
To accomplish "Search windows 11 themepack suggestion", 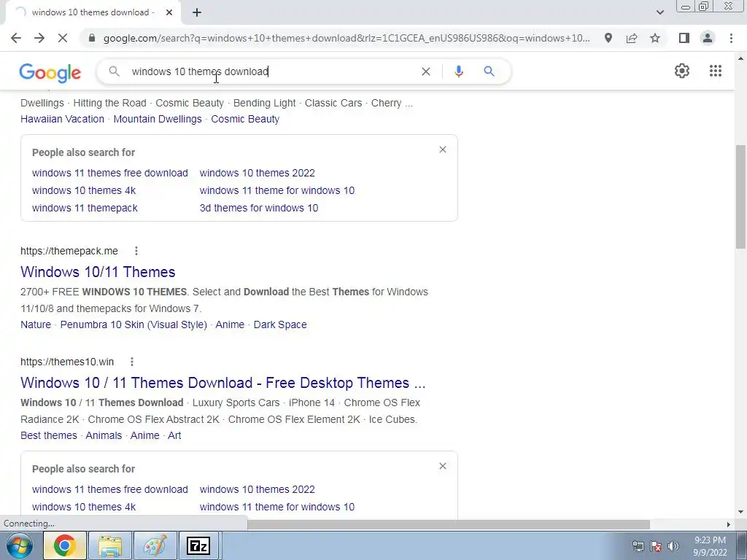I will click(x=85, y=208).
